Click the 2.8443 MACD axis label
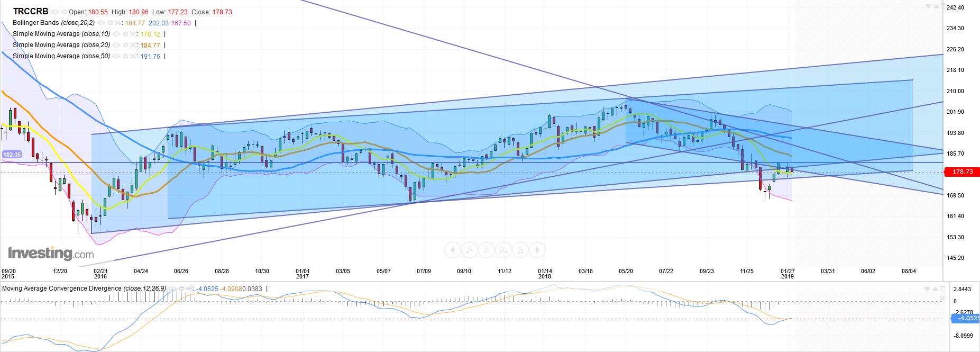Screen dimensions: 980x352 tap(963, 289)
